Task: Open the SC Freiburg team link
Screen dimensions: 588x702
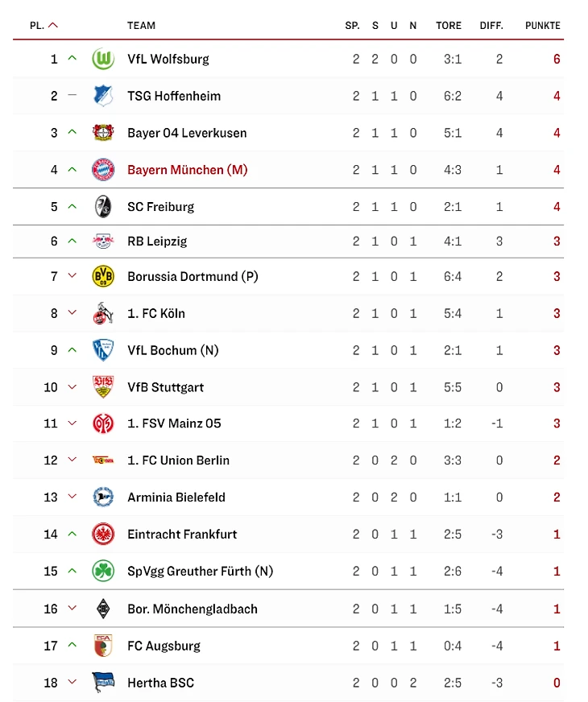Action: [x=160, y=207]
